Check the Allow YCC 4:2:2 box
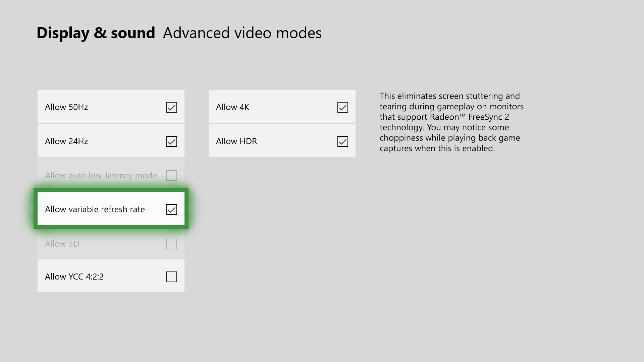This screenshot has width=644, height=362. [x=171, y=277]
